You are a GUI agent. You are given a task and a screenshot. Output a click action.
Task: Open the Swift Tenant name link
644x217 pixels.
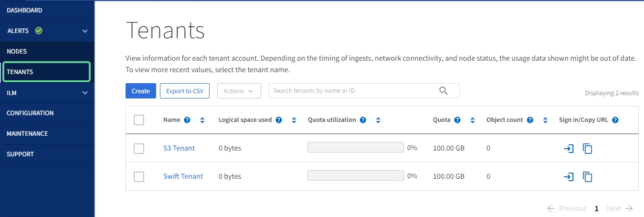click(x=183, y=176)
